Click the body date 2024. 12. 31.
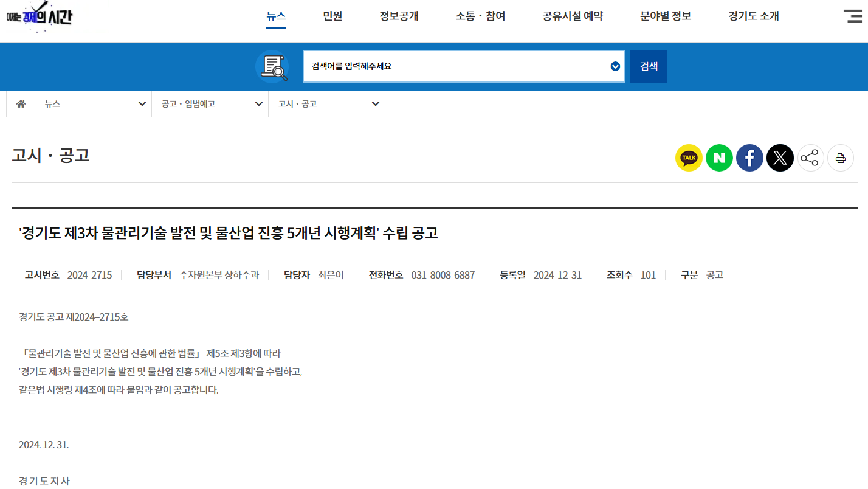Image resolution: width=868 pixels, height=489 pixels. tap(44, 445)
